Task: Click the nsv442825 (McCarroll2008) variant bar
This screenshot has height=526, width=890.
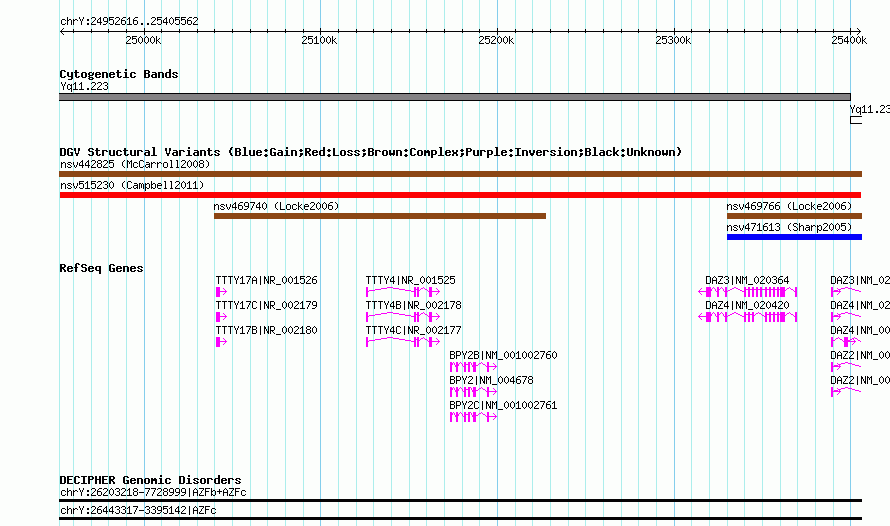Action: [460, 174]
